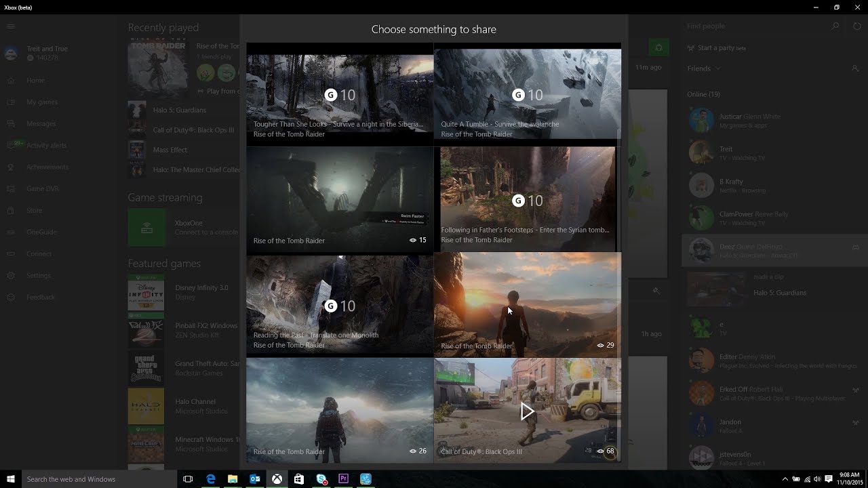Open the Windows Start menu

[11, 479]
